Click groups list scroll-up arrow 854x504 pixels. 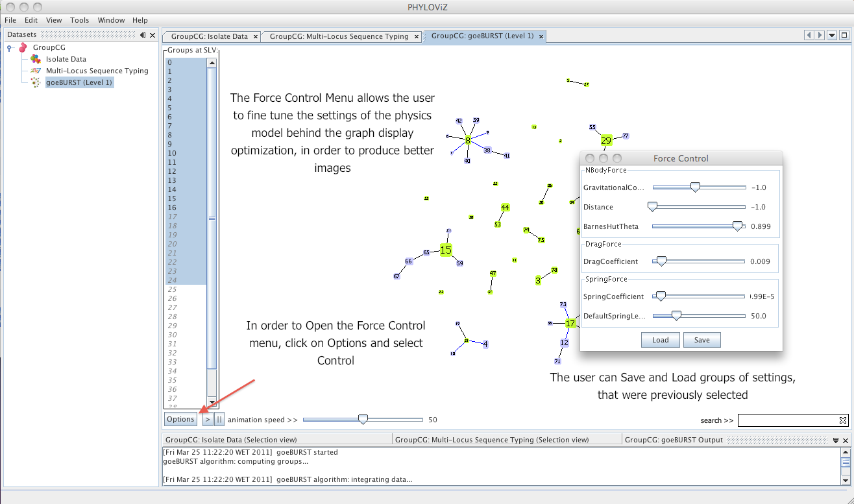[212, 63]
